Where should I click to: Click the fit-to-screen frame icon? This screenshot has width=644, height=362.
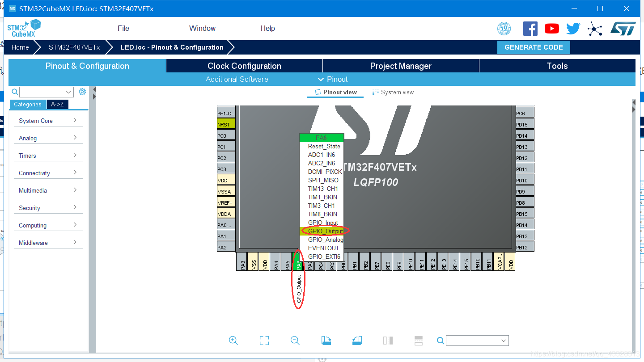click(264, 341)
